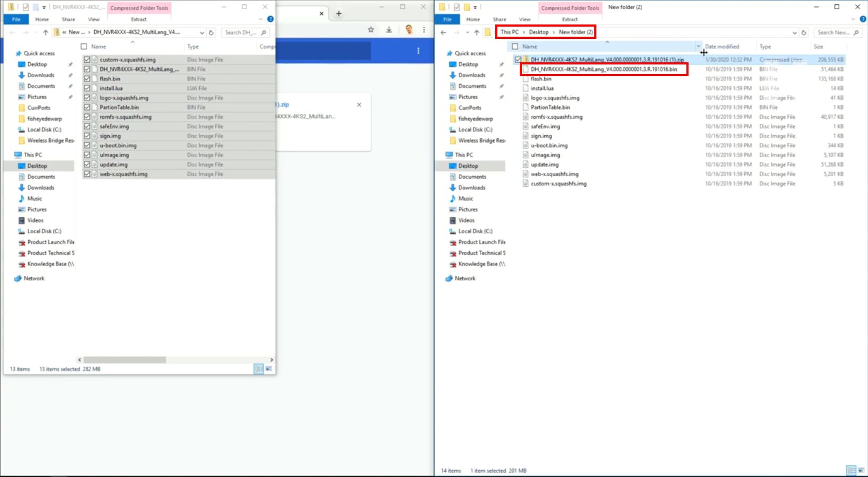Open Customize Quick Access Toolbar dropdown in zip window

[44, 7]
